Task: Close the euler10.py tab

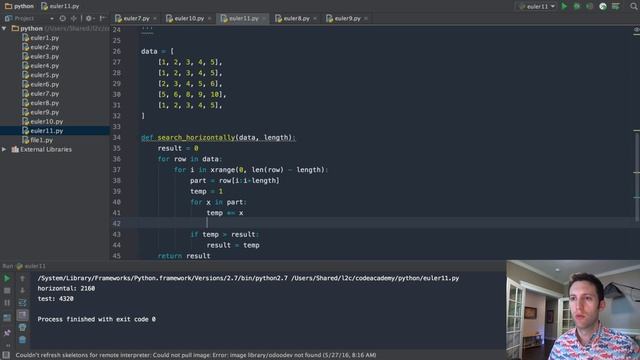Action: coord(209,19)
